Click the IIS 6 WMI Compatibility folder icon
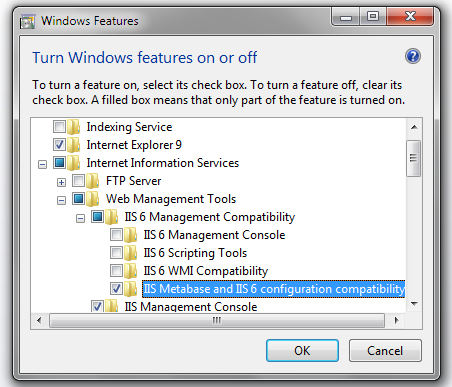The width and height of the screenshot is (452, 387). (130, 271)
